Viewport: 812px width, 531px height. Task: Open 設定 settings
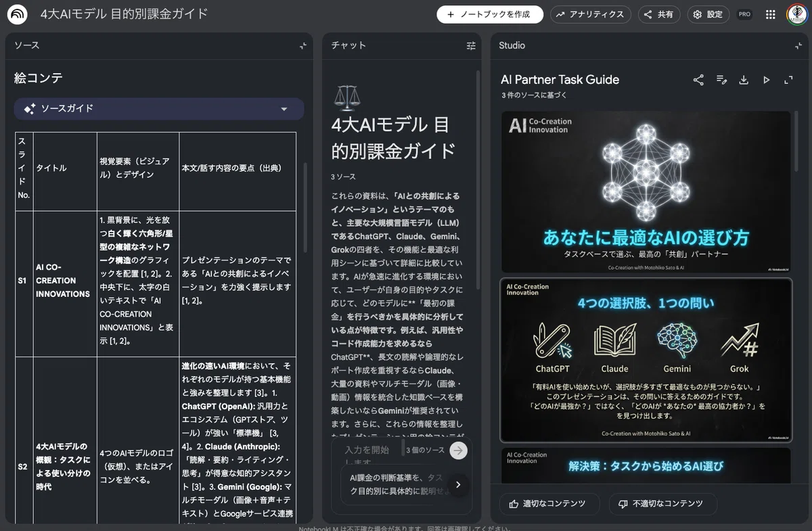[x=708, y=14]
